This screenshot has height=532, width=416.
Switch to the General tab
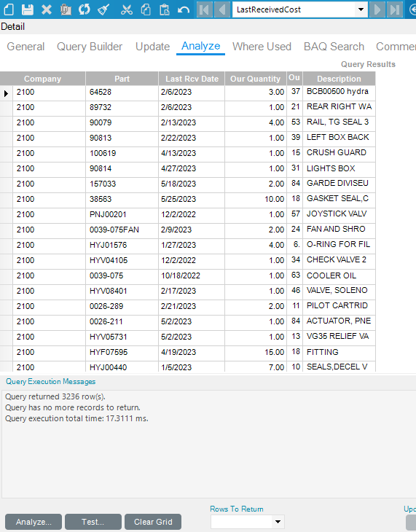click(25, 47)
